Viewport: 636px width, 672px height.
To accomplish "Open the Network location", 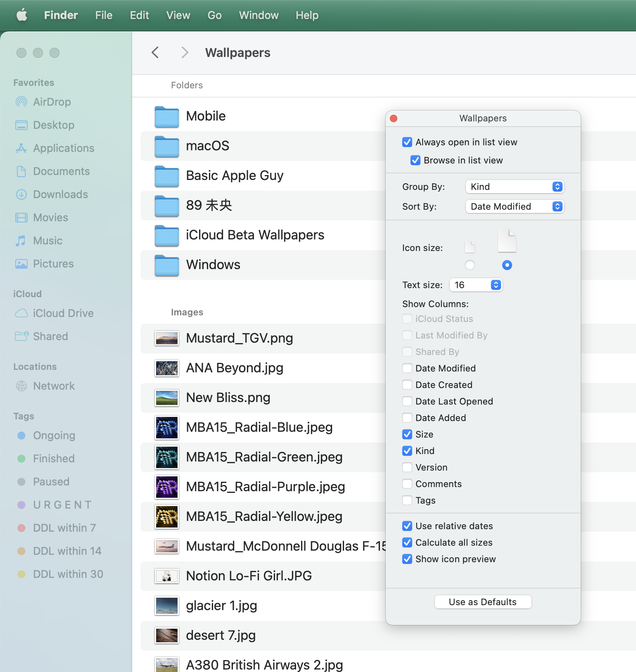I will [54, 386].
